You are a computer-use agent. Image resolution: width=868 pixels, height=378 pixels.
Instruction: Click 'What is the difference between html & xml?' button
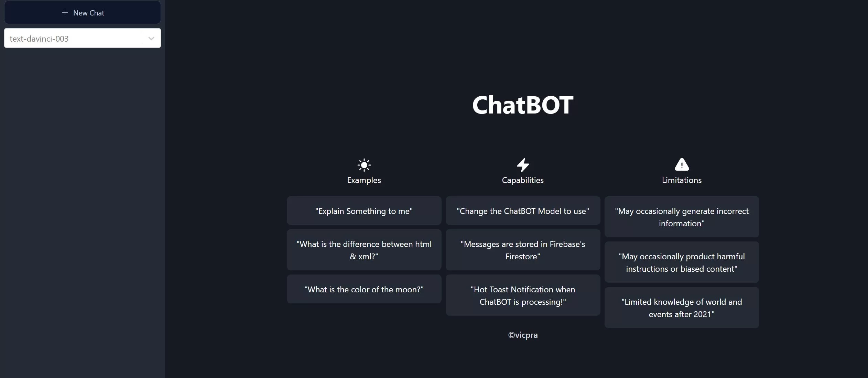(x=364, y=250)
